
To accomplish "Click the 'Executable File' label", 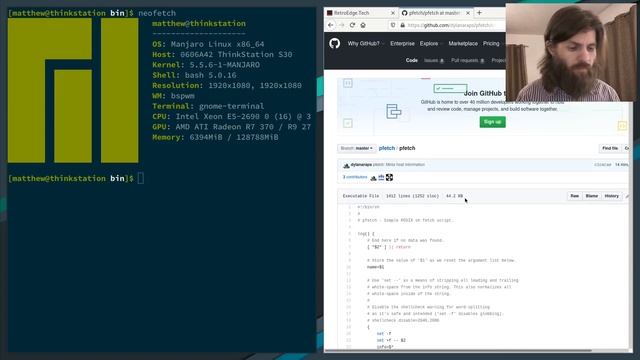I will point(361,196).
